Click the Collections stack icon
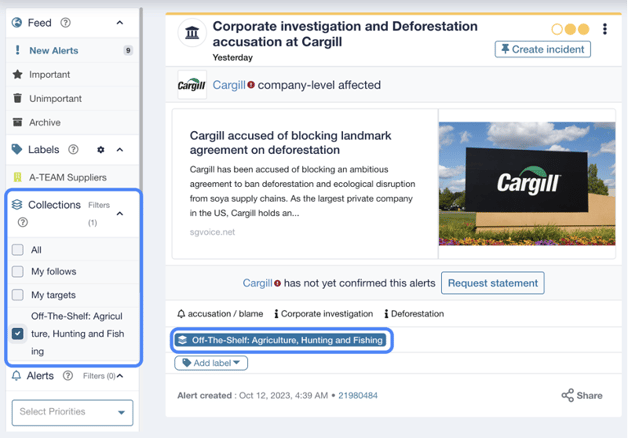Screen dimensions: 628x438 pyautogui.click(x=17, y=205)
